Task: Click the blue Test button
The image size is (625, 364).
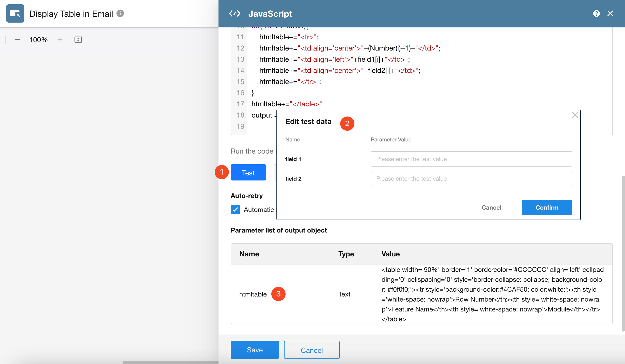Action: coord(248,173)
